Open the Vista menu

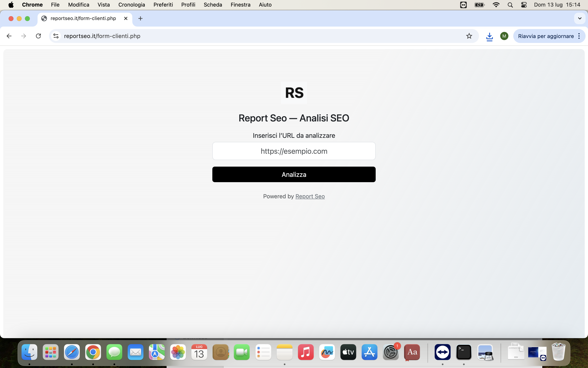(x=104, y=5)
